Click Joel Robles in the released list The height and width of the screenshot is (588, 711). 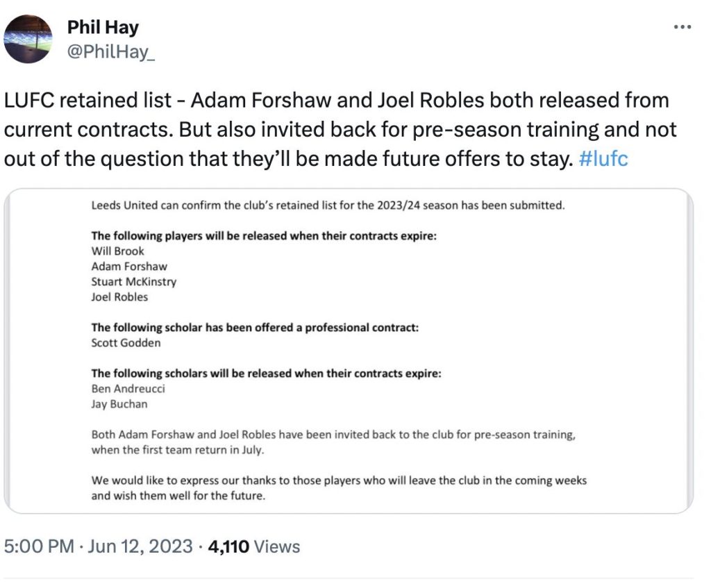119,297
